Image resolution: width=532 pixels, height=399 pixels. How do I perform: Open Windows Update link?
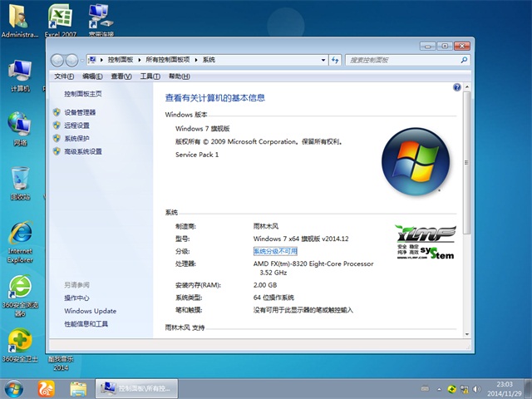click(91, 311)
